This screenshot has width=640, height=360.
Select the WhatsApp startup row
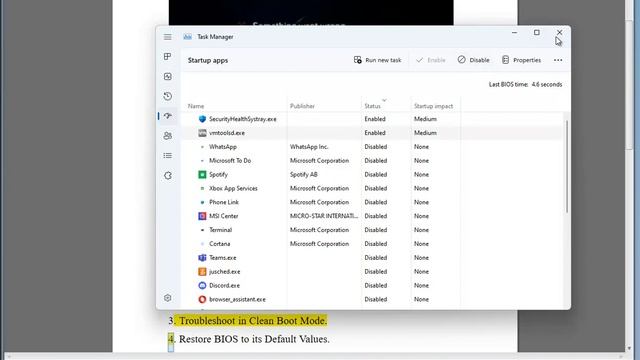371,147
